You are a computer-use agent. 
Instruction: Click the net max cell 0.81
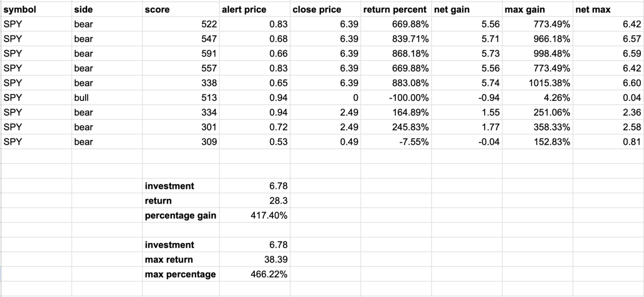[x=608, y=141]
